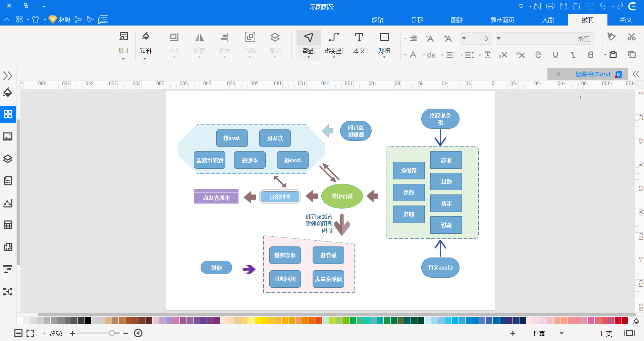
Task: Click the shuffle arrows icon in sidebar
Action: 8,291
